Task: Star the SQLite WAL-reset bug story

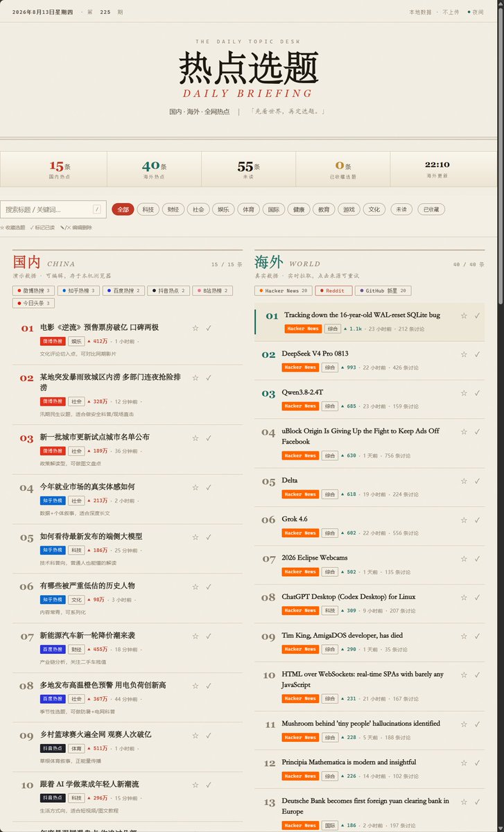Action: pos(464,315)
